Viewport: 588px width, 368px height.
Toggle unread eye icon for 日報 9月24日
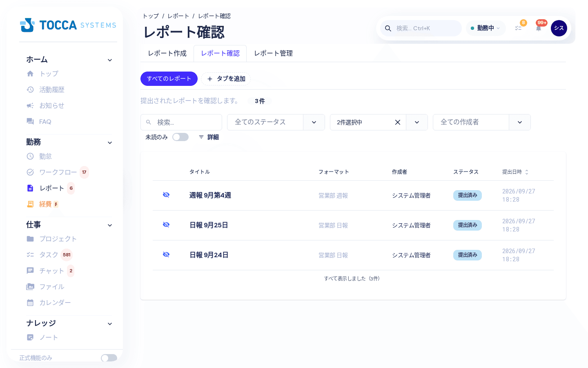[x=166, y=255]
